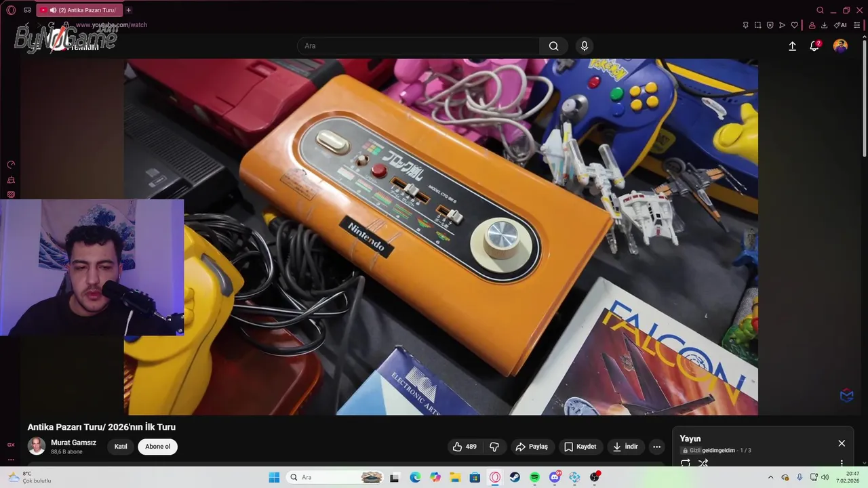Toggle playlist shuffle in Yayın panel
The width and height of the screenshot is (868, 488).
click(x=703, y=463)
